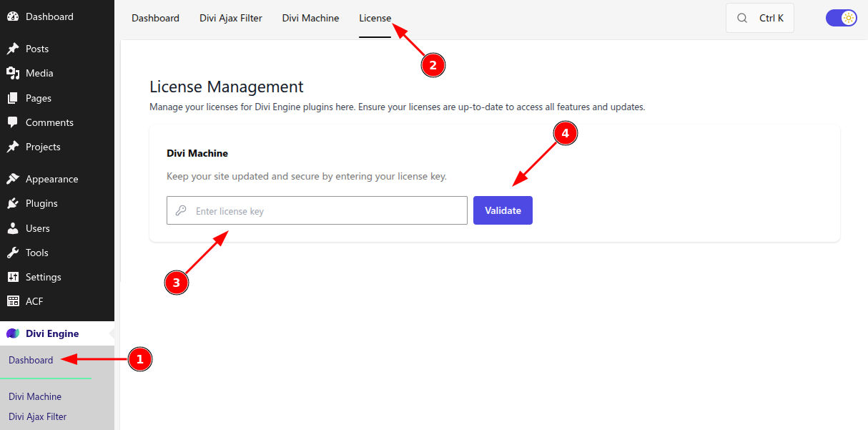
Task: Click the Divi Engine logo icon
Action: [13, 333]
